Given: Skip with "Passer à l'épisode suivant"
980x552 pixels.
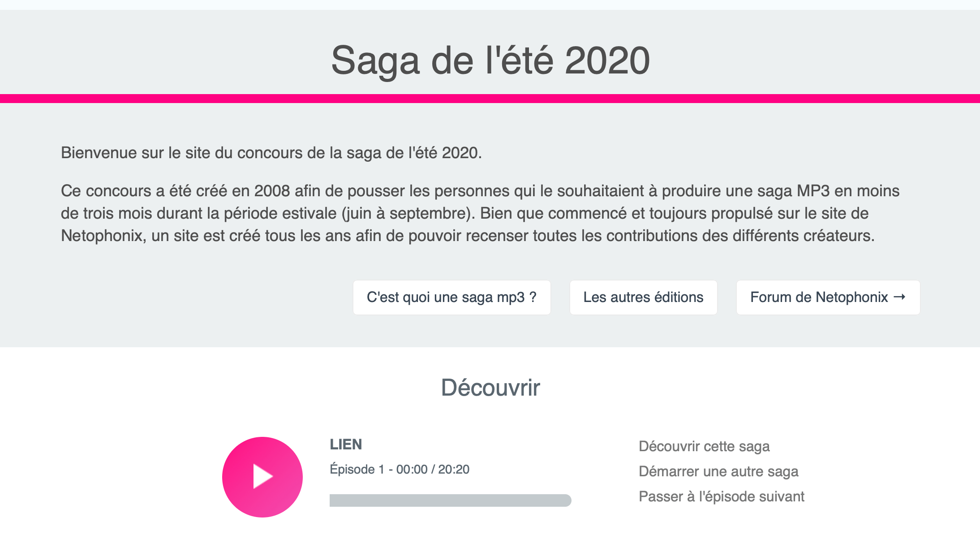Looking at the screenshot, I should pos(722,496).
